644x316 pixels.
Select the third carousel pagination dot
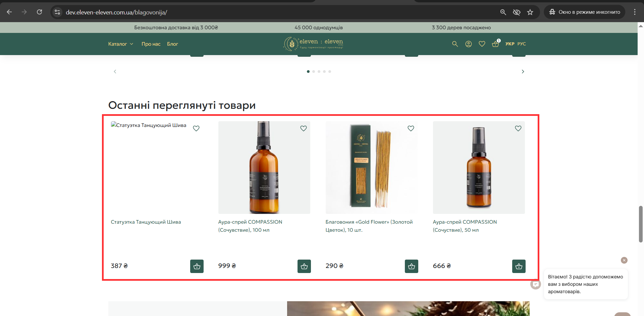319,72
